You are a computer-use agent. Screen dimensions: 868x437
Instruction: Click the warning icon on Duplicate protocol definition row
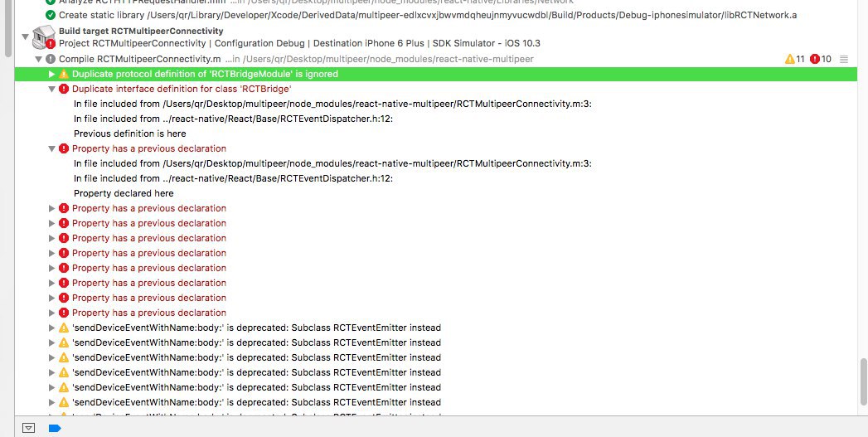(64, 74)
